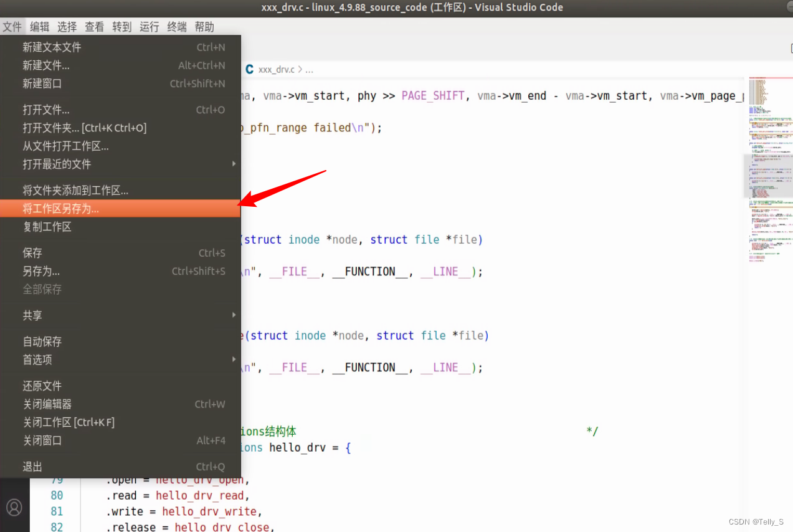
Task: Choose 新建文件... menu entry
Action: pyautogui.click(x=120, y=65)
